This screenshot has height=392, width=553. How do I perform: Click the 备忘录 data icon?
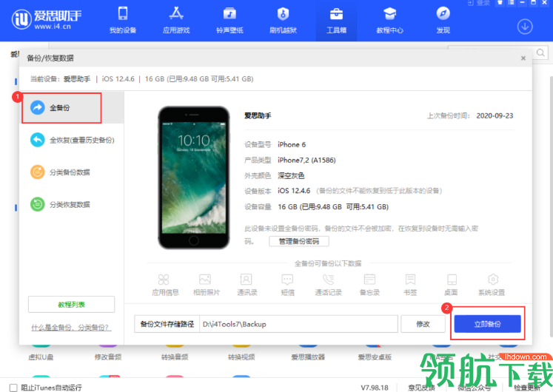(369, 285)
